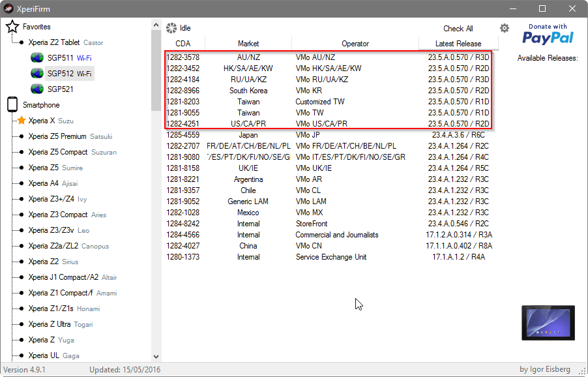Click the Idle status spinner icon
Image resolution: width=588 pixels, height=377 pixels.
pyautogui.click(x=171, y=28)
